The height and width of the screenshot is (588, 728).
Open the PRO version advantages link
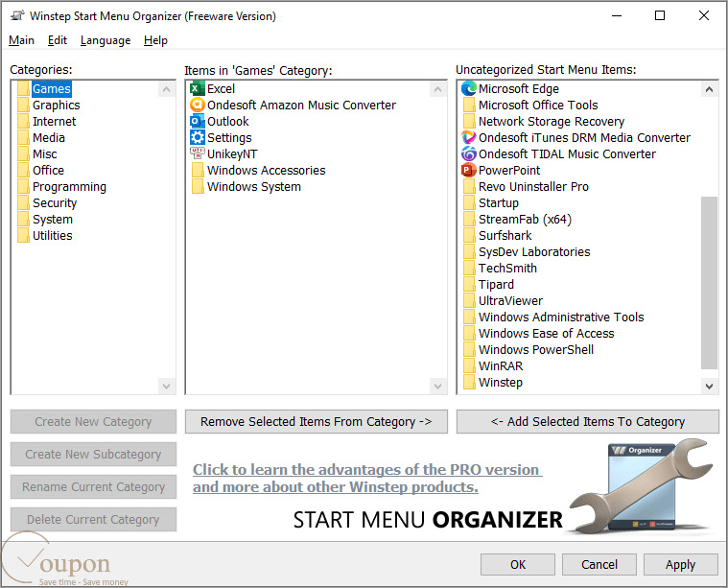point(367,479)
